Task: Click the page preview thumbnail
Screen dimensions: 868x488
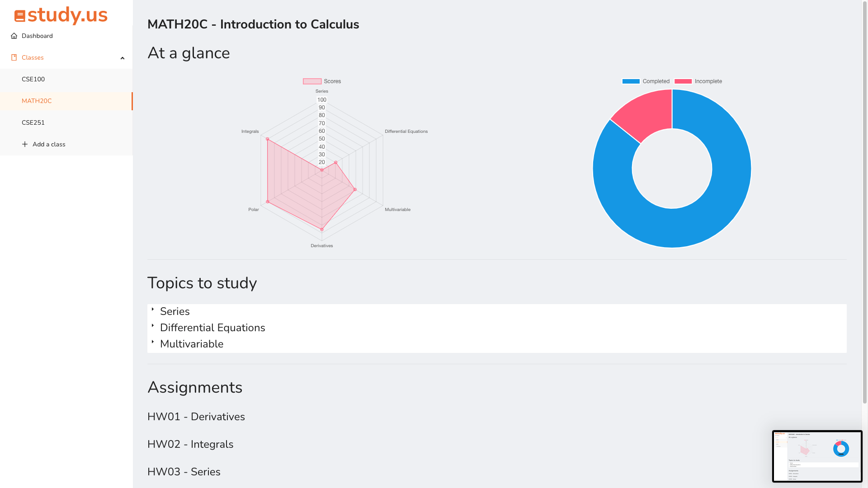Action: click(x=817, y=456)
